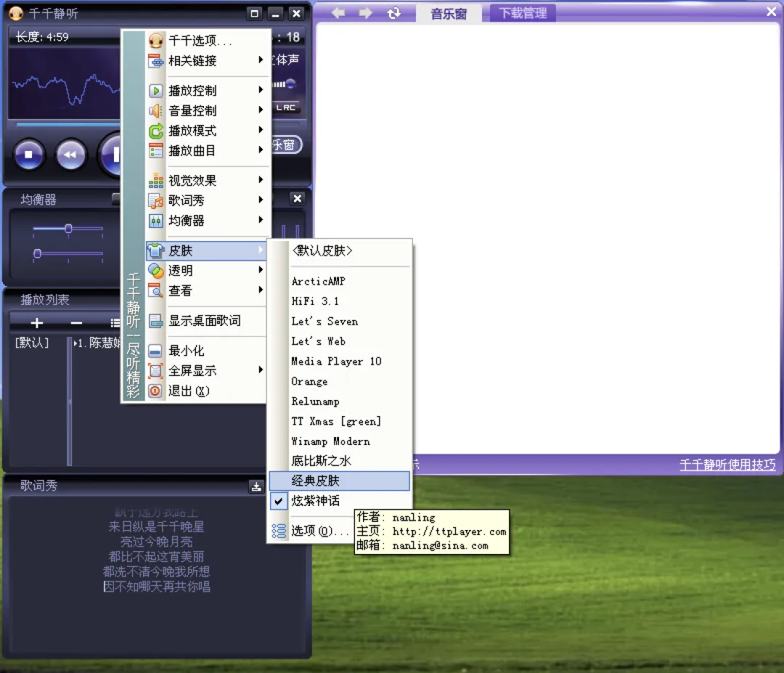Image resolution: width=784 pixels, height=673 pixels.
Task: Click the player volume slider knob
Action: click(290, 83)
